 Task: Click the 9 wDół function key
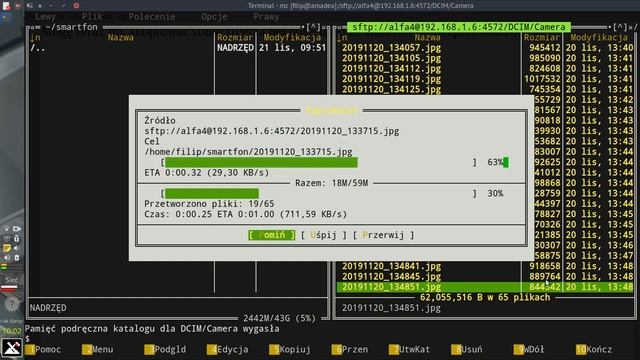(529, 349)
